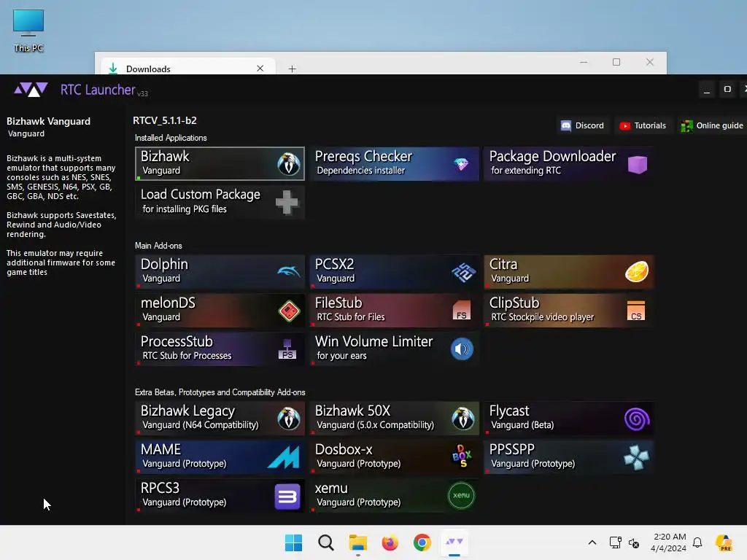
Task: Launch Bizhawk Vanguard tile
Action: [220, 164]
